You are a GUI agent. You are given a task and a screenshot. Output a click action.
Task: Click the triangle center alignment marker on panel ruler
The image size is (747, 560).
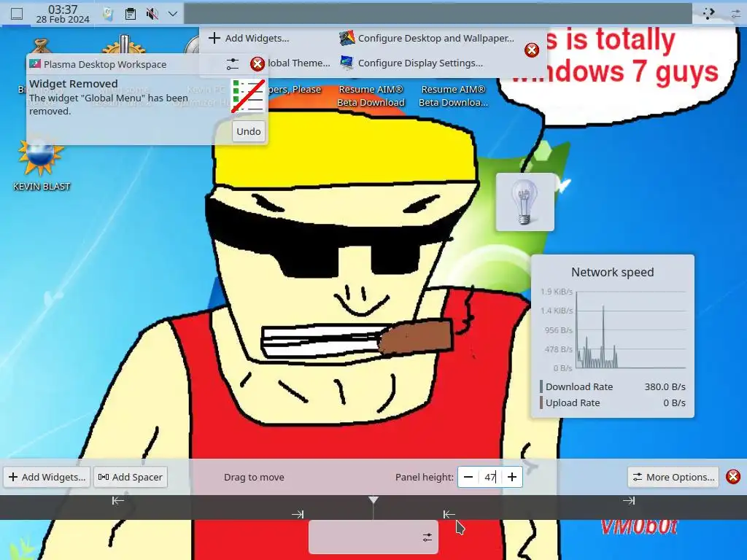click(x=373, y=500)
